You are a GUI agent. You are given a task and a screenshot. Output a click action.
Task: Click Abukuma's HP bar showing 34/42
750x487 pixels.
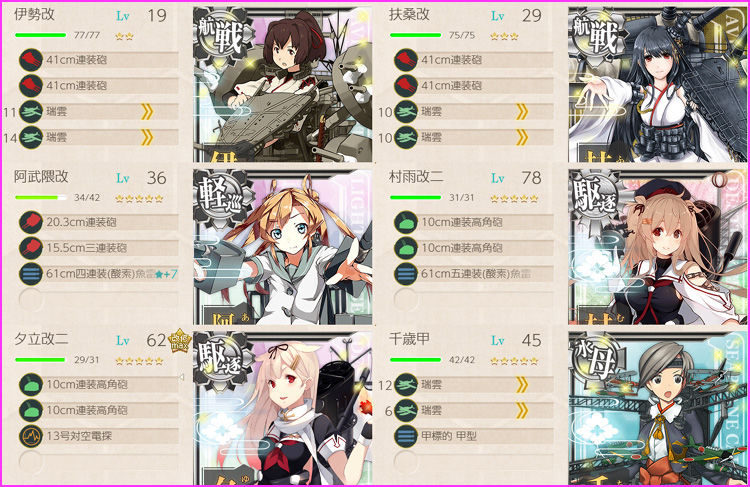pos(41,198)
